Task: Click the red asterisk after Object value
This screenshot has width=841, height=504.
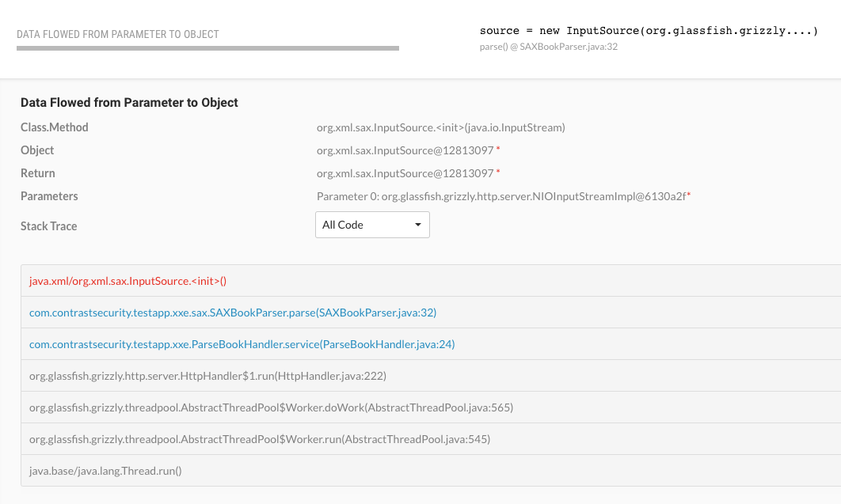Action: [498, 149]
